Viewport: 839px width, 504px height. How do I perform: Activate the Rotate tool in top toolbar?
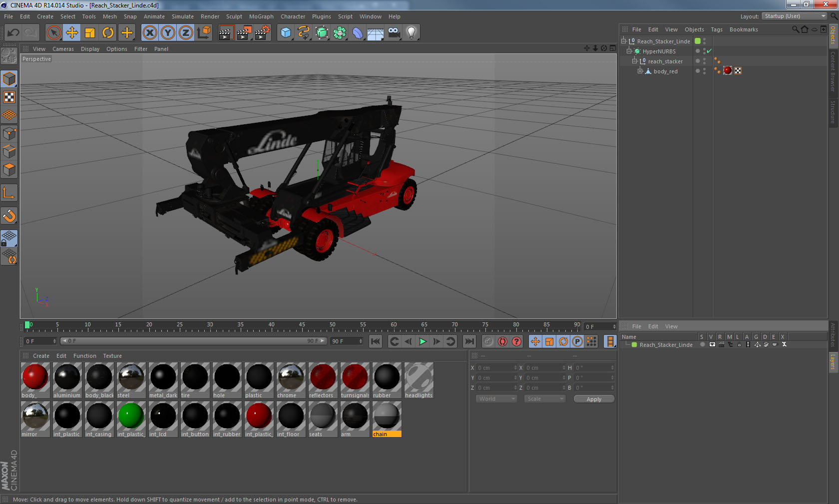click(x=108, y=33)
